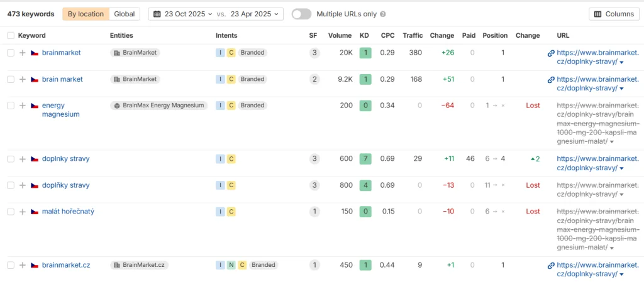Sort by the Traffic column header
Image resolution: width=644 pixels, height=282 pixels.
413,36
